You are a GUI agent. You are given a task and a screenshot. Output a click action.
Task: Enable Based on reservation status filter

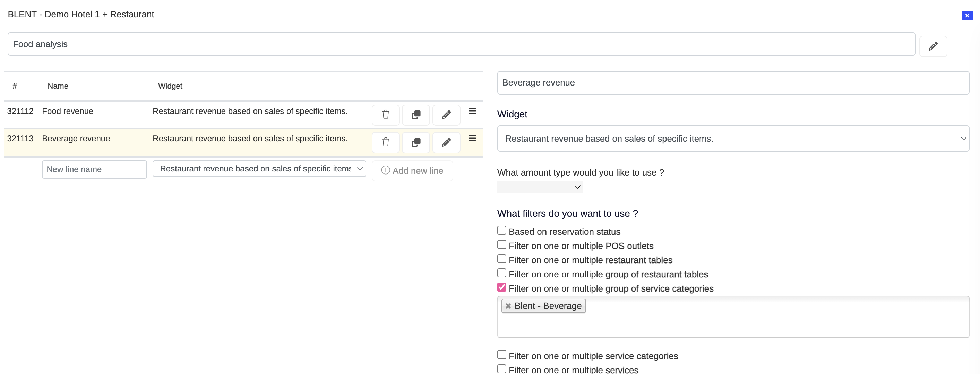tap(501, 231)
